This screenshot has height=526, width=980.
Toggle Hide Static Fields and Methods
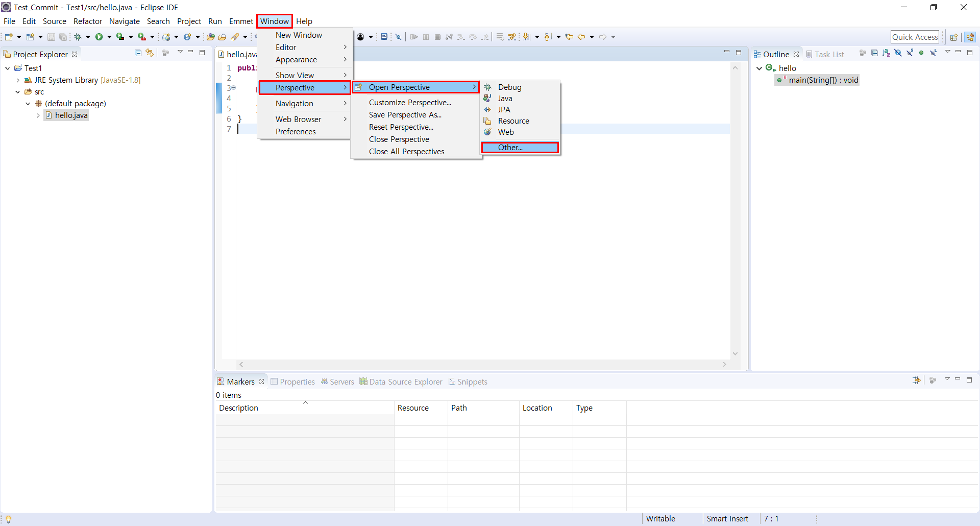coord(910,53)
